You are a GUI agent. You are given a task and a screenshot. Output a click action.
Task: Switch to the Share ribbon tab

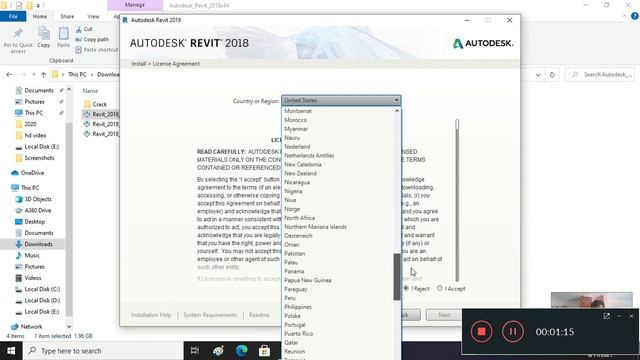click(x=67, y=16)
